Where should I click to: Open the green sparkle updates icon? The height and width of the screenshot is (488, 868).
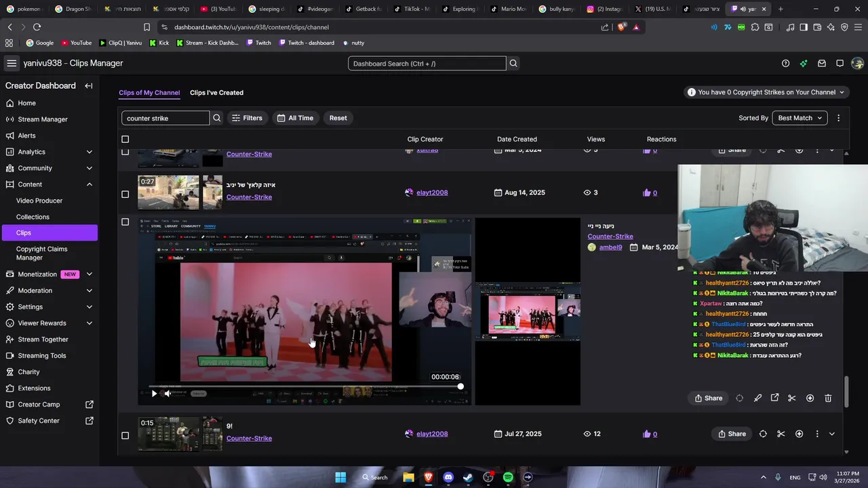(804, 63)
